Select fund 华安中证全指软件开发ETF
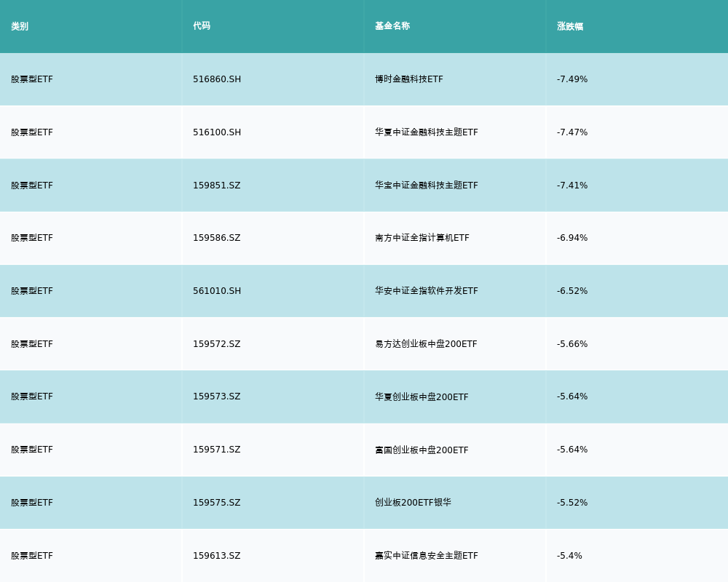728x582 pixels. point(426,291)
